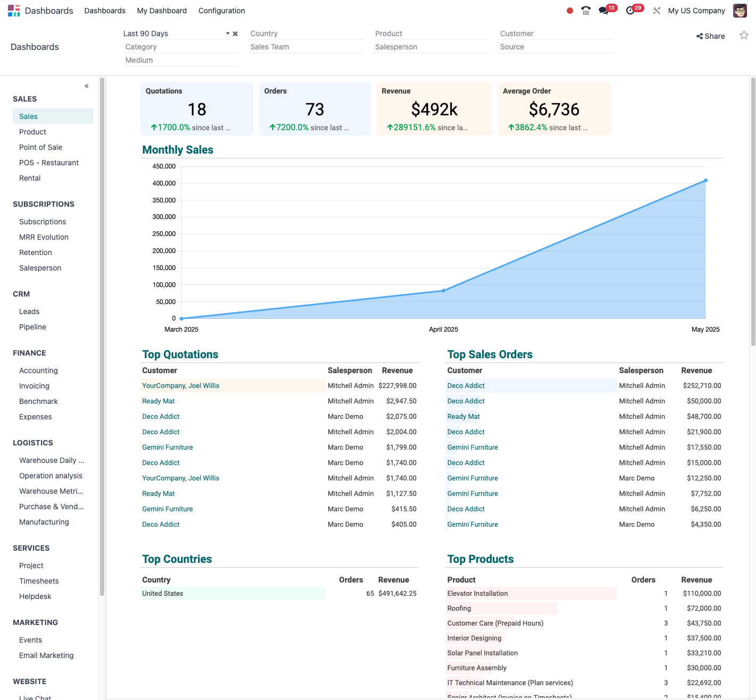Open the activities clock icon
This screenshot has height=700, width=756.
tap(631, 11)
